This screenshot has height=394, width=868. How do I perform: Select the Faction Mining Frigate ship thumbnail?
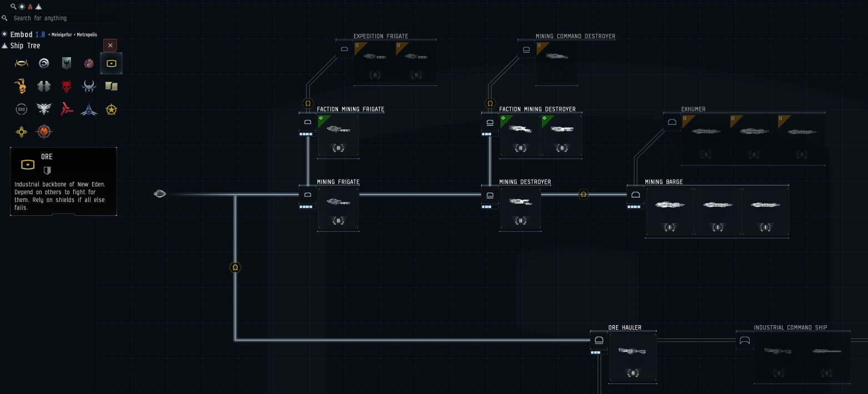[338, 136]
